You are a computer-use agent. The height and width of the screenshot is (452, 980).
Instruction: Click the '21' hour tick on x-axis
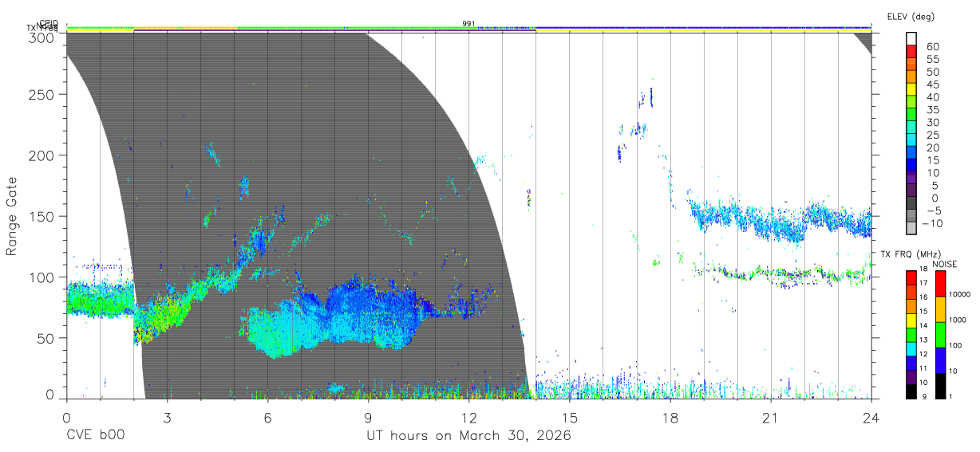pyautogui.click(x=770, y=417)
